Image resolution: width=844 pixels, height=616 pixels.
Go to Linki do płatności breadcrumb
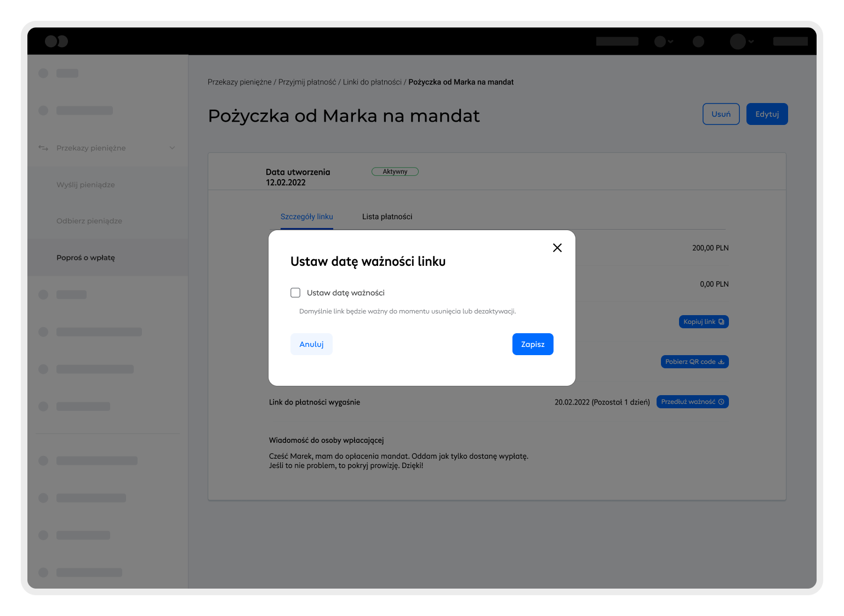tap(372, 82)
